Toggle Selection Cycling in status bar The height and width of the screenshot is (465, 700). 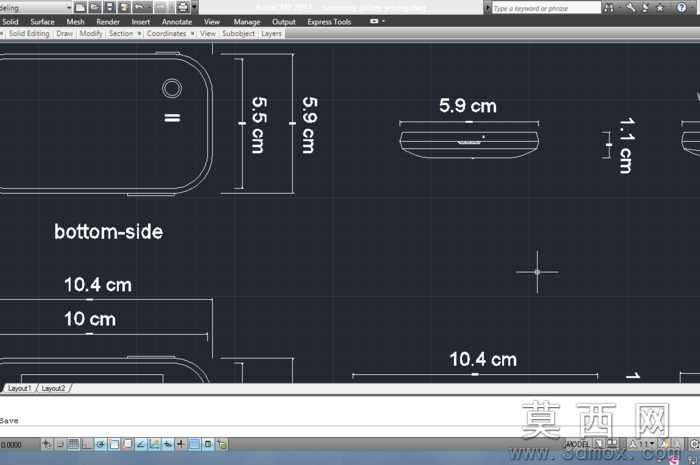coord(222,444)
